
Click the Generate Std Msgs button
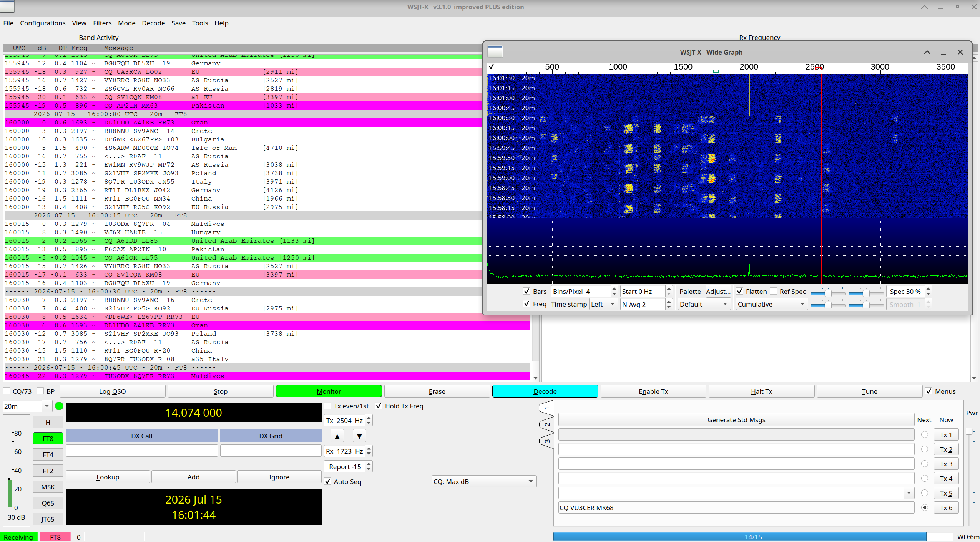pyautogui.click(x=736, y=420)
